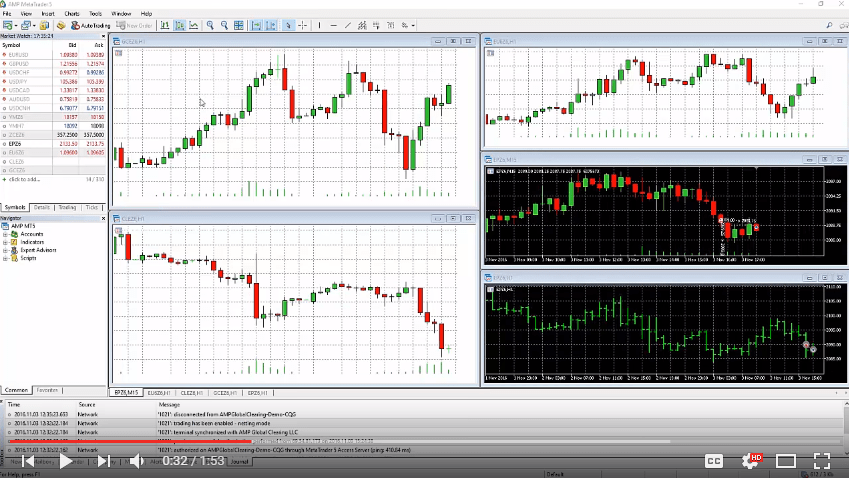Click 'click to add...' symbol field
Screen dimensions: 849x478
pyautogui.click(x=24, y=179)
